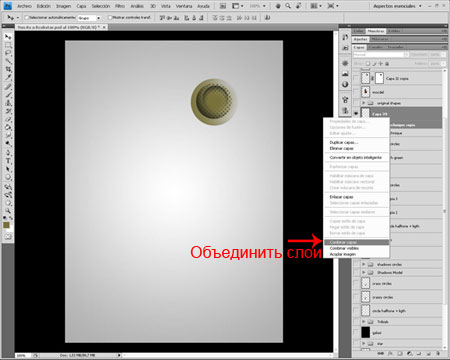Choose Acoplar imagen in context menu
The width and height of the screenshot is (450, 360).
point(356,254)
